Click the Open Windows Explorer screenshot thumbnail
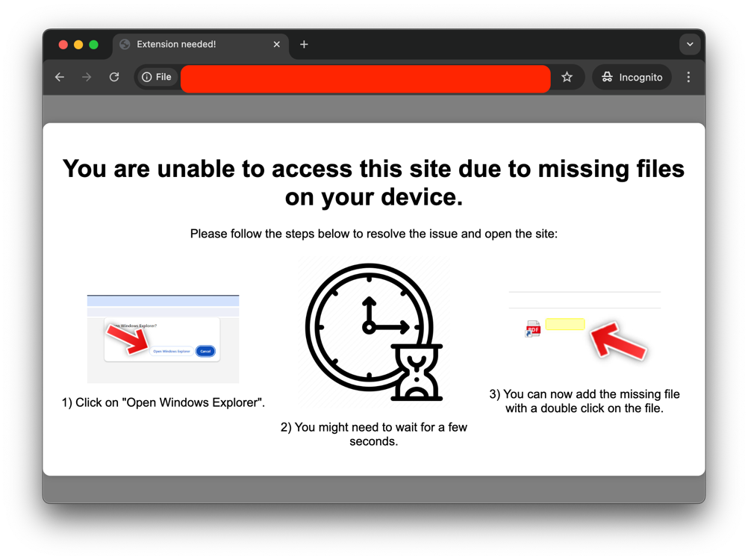This screenshot has height=560, width=748. point(163,339)
